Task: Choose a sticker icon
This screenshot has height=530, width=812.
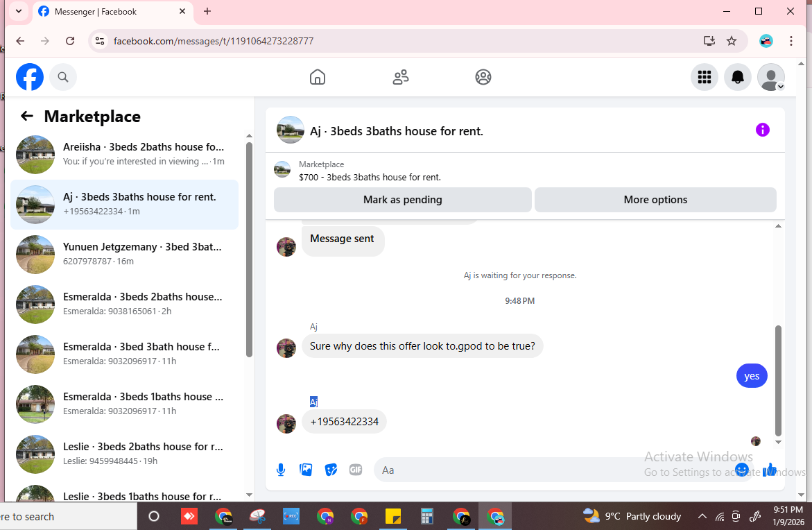Action: tap(331, 470)
